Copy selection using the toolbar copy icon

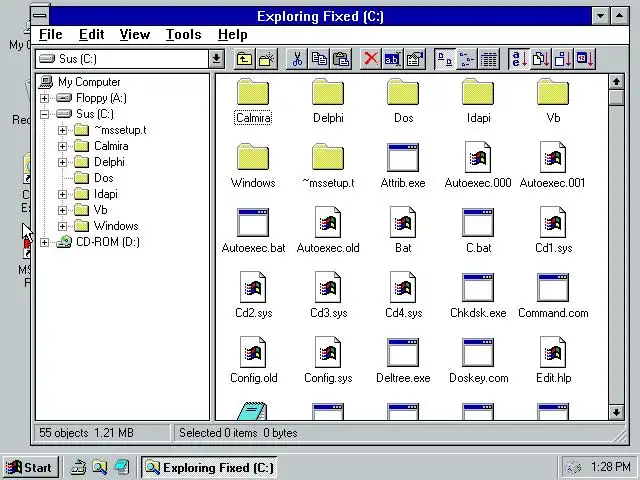[x=319, y=59]
